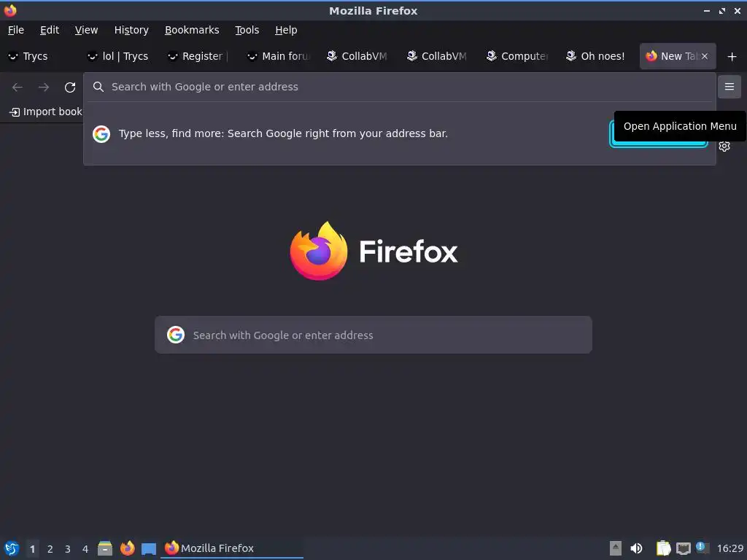747x560 pixels.
Task: Open the View menu
Action: click(x=86, y=30)
